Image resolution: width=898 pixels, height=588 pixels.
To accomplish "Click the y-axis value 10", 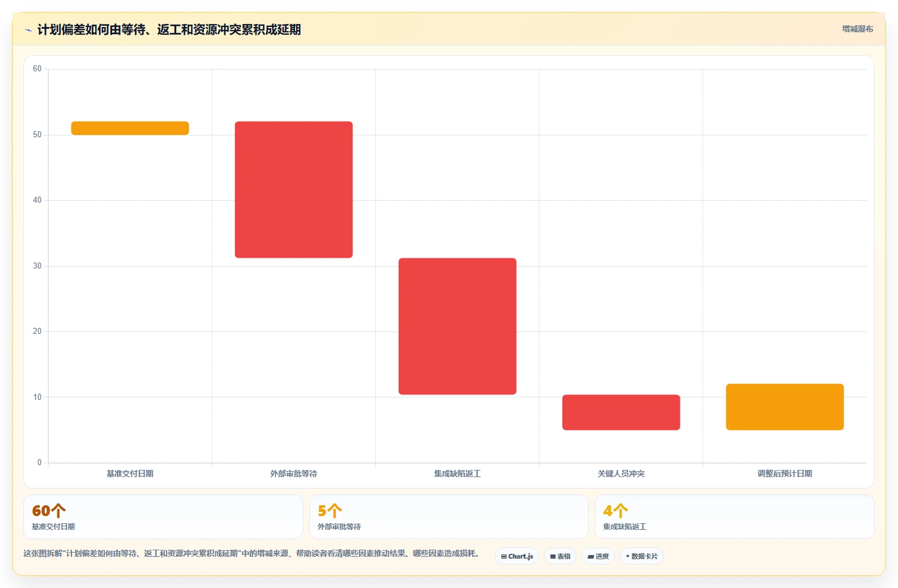I will tap(37, 397).
